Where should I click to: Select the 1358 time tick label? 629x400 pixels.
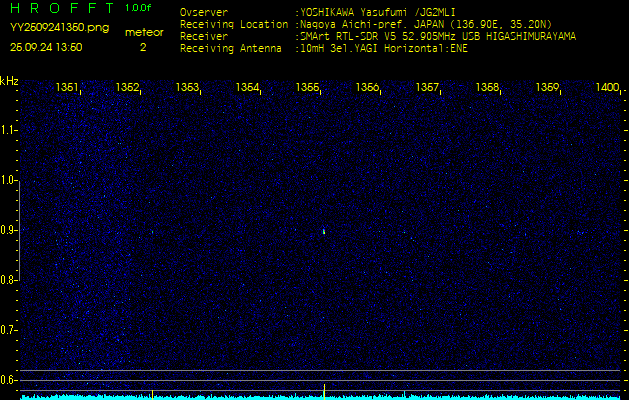click(x=488, y=88)
